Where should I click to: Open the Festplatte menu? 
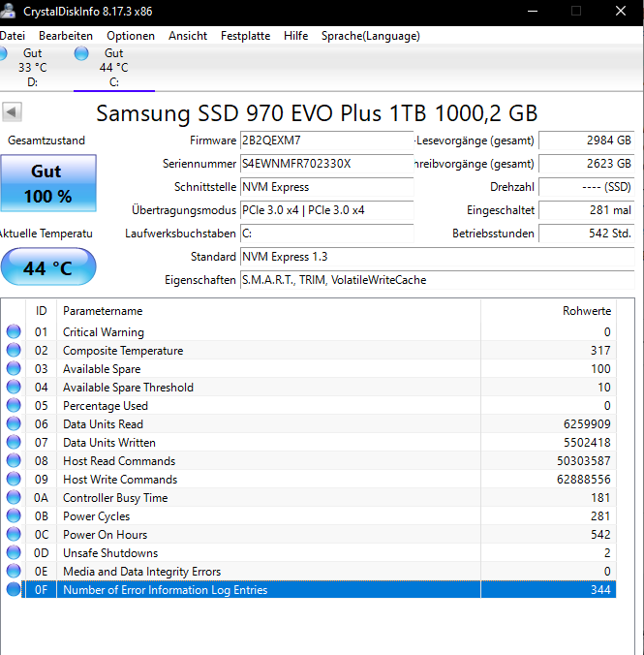pos(246,36)
